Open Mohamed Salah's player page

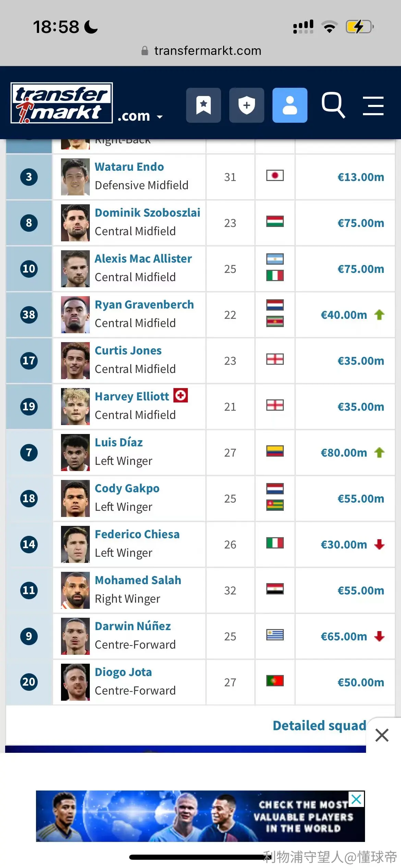click(138, 580)
